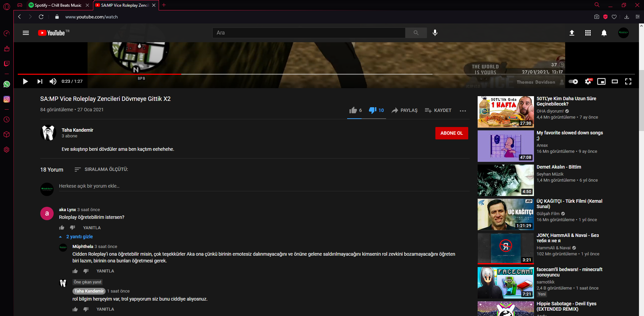Click the 'Herkese açık bir yorum ekle' field
Screen dimensions: 644x316
[x=264, y=186]
